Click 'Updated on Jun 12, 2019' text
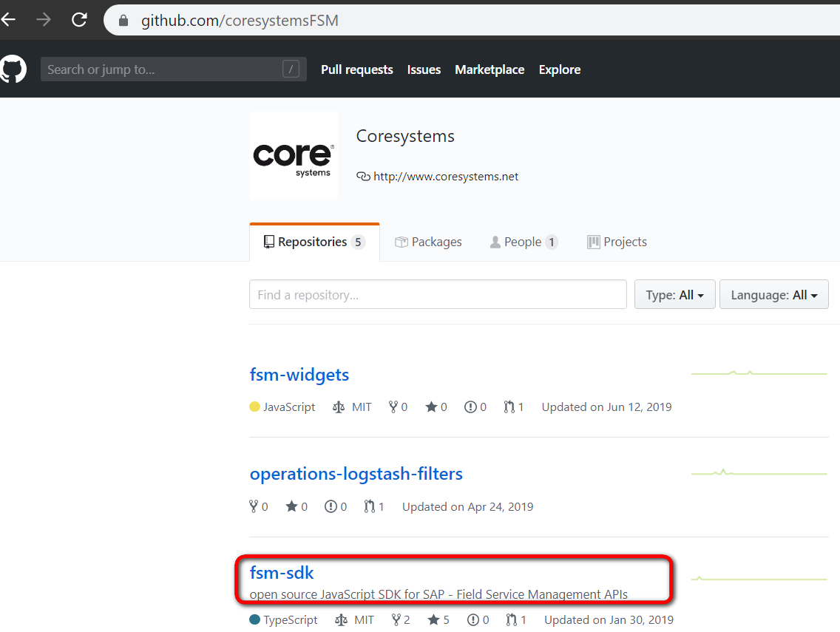Viewport: 840px width, 632px height. click(606, 407)
